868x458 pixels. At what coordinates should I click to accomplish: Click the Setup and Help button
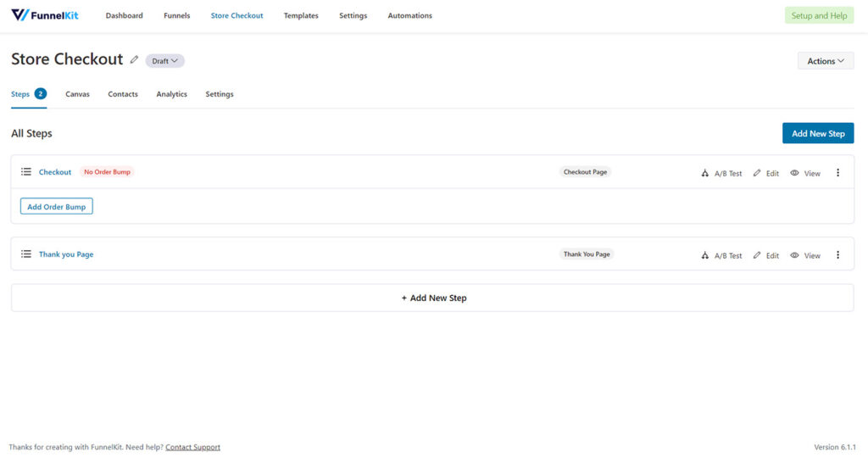coord(819,15)
